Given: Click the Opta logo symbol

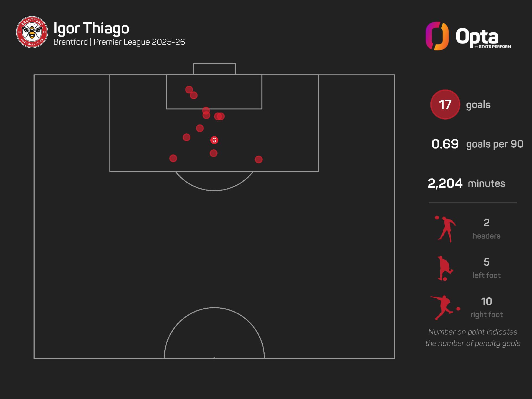Looking at the screenshot, I should pyautogui.click(x=437, y=36).
